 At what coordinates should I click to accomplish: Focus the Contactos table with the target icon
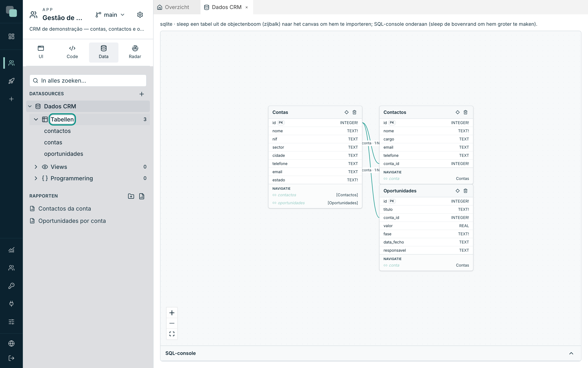(458, 112)
